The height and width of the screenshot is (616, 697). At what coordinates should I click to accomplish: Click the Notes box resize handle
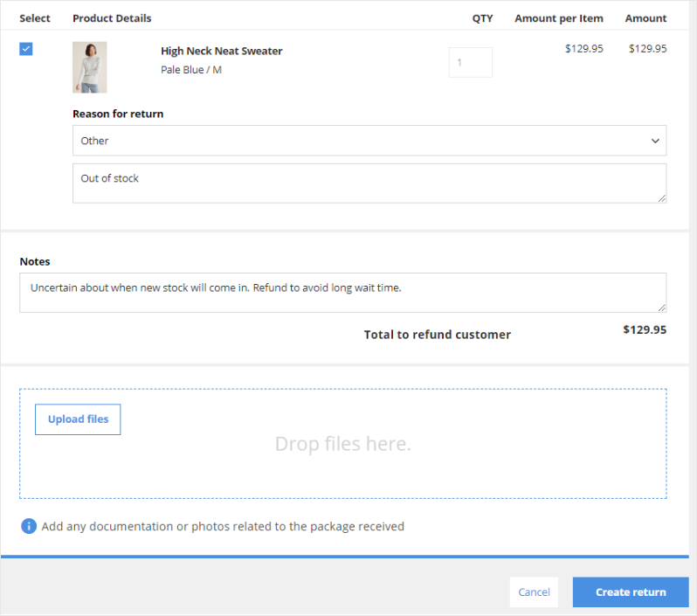click(x=662, y=308)
